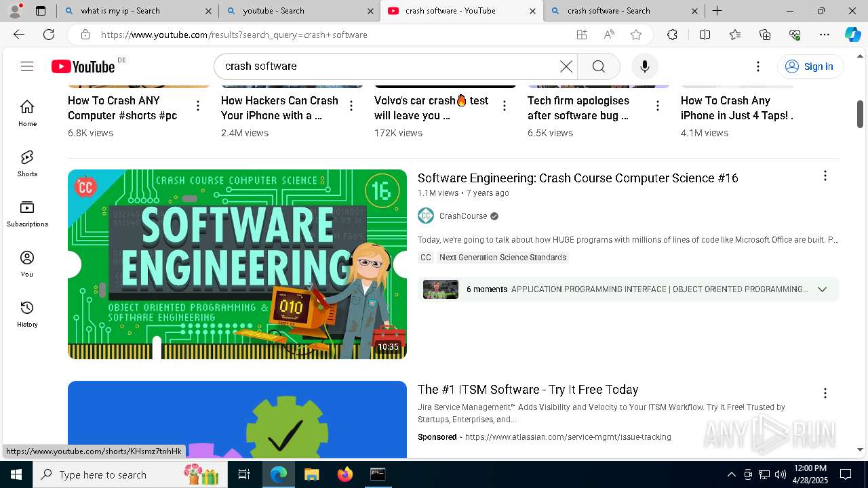868x488 pixels.
Task: Open options for How To Crash ANY Computer short
Action: 198,106
